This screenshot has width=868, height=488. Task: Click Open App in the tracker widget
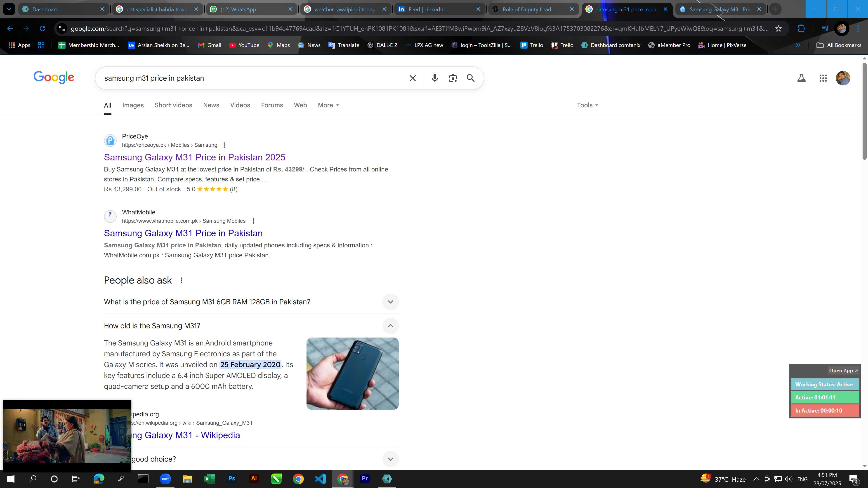pos(843,371)
